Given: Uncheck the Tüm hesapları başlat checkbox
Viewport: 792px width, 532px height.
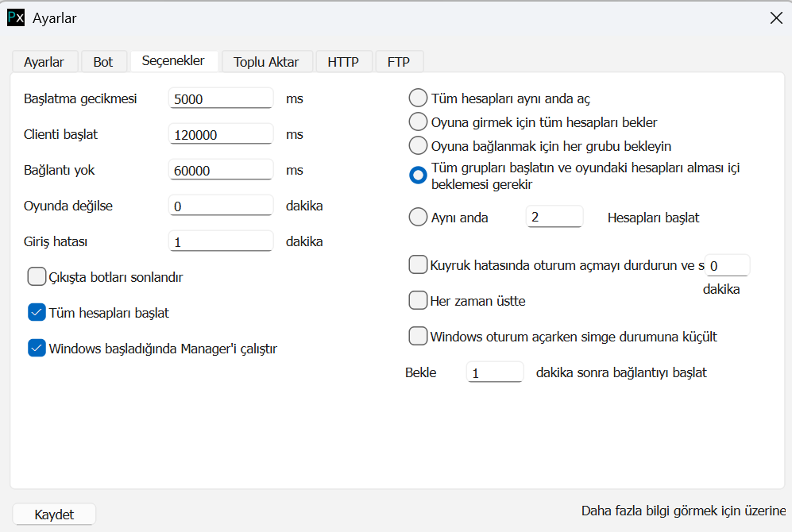Looking at the screenshot, I should coord(37,313).
